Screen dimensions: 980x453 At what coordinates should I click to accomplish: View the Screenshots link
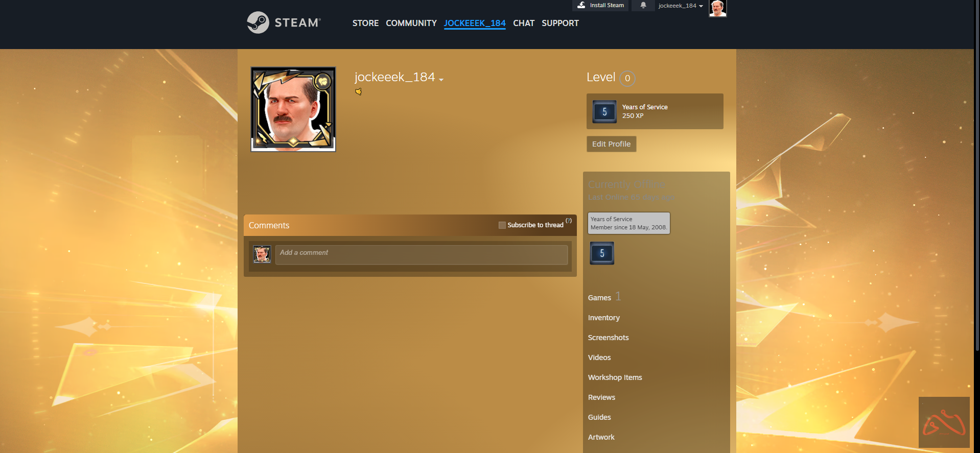click(608, 338)
